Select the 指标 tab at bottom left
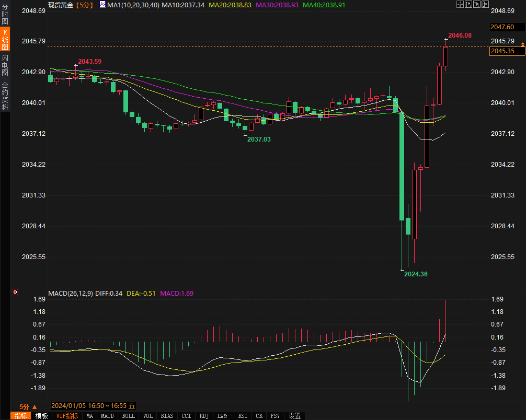The height and width of the screenshot is (420, 526). [x=21, y=416]
